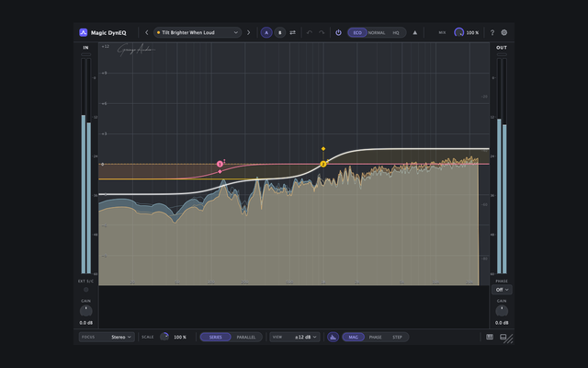Go to the previous preset arrow

click(147, 33)
